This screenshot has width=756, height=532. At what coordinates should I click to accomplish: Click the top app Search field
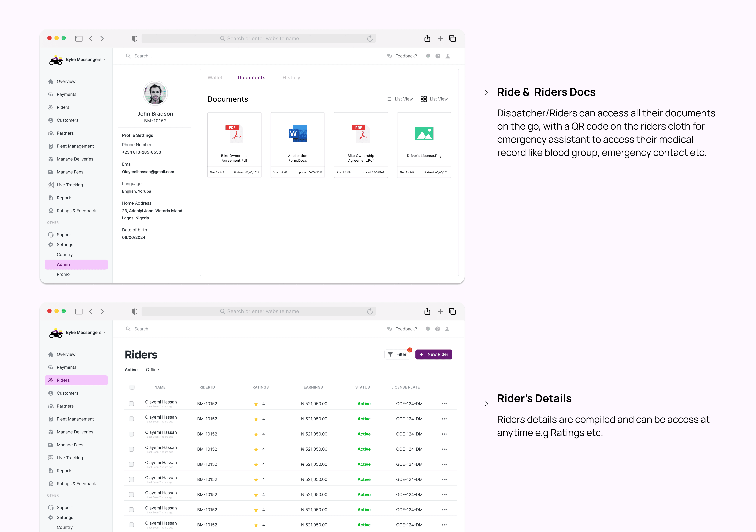[143, 56]
